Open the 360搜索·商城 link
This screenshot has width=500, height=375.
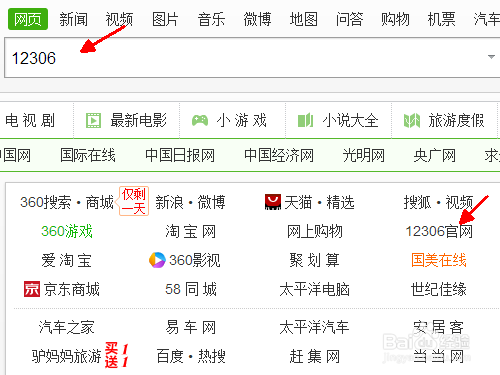tap(67, 202)
